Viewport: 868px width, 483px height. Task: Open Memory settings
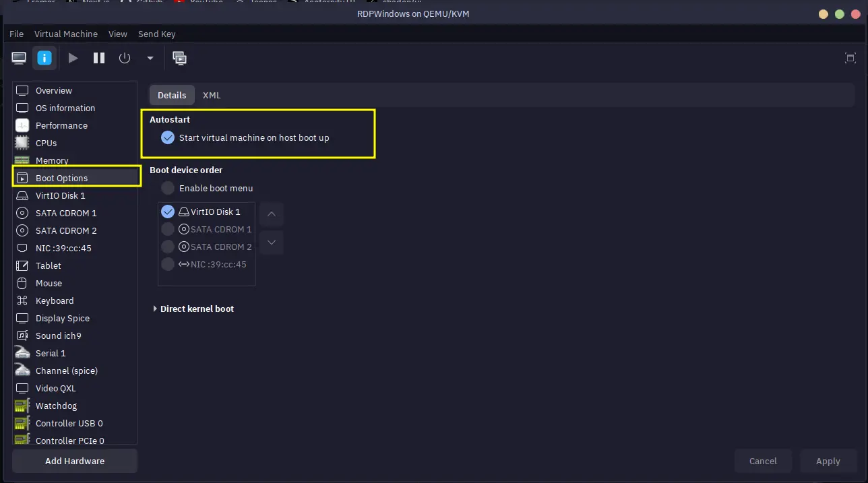click(75, 160)
